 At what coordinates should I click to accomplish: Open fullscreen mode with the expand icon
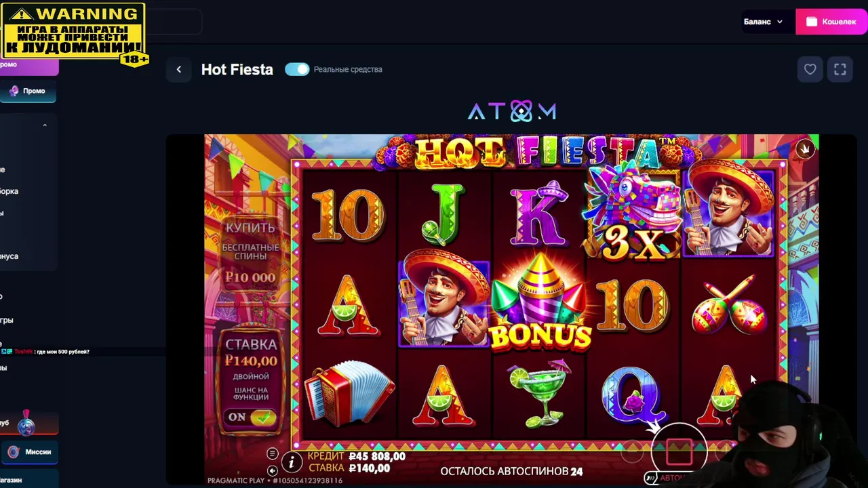tap(840, 69)
